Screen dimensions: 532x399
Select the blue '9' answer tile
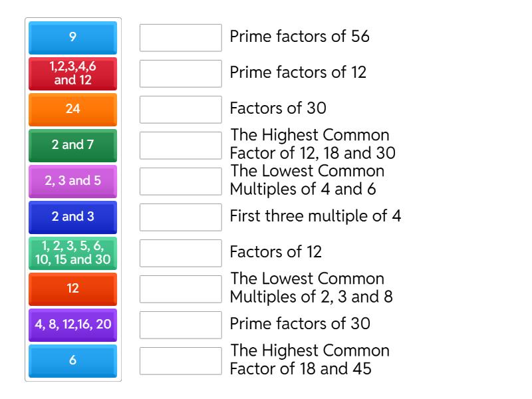[73, 38]
